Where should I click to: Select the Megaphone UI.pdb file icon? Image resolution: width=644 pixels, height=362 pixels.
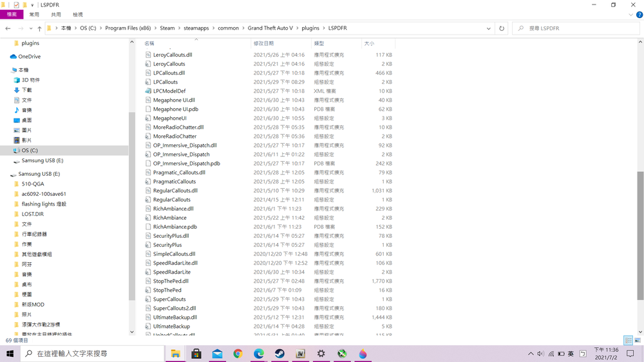click(x=148, y=109)
